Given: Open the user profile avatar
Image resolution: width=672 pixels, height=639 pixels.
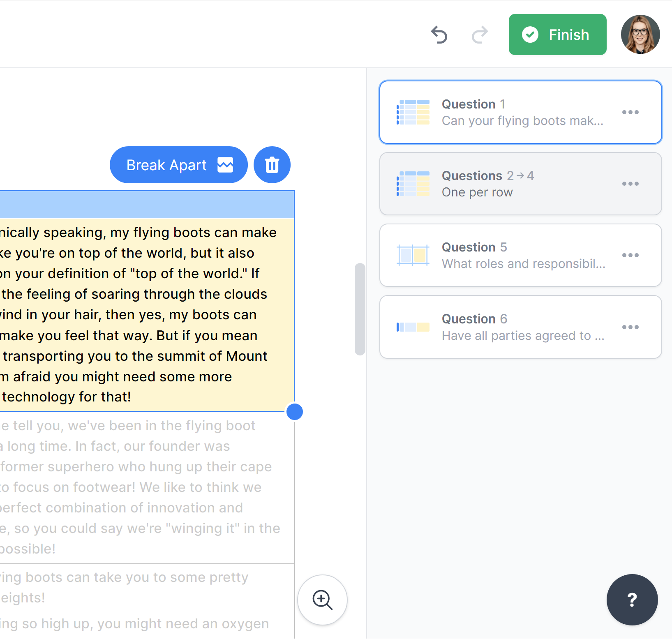Looking at the screenshot, I should (x=640, y=35).
